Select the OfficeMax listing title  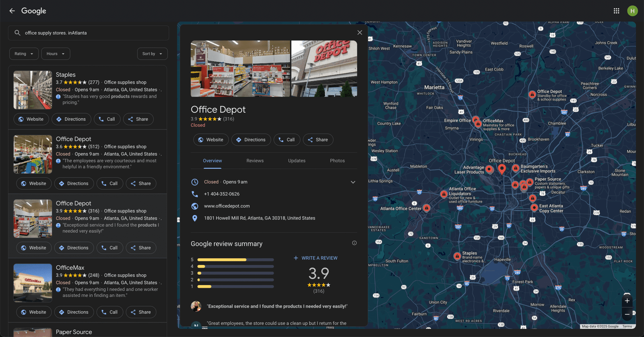[70, 268]
